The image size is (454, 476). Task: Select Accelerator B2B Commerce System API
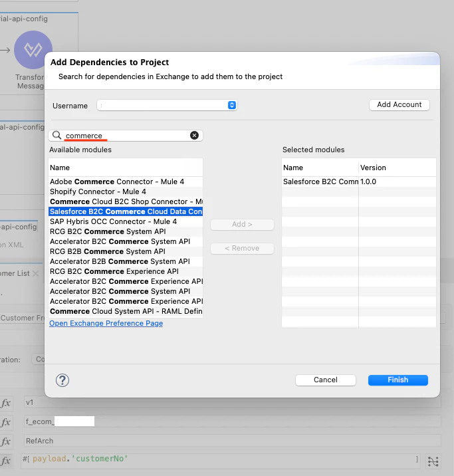(x=126, y=261)
